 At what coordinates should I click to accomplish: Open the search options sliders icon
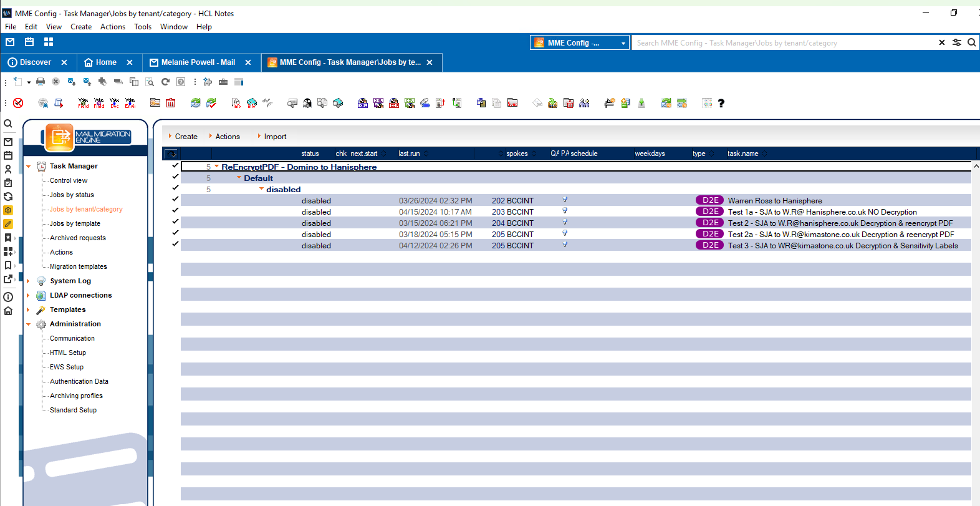point(957,42)
